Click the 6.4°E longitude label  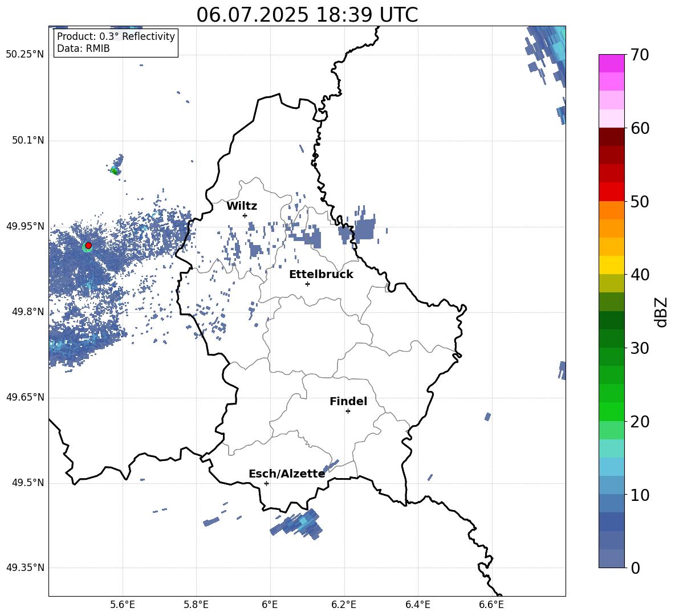pos(417,605)
